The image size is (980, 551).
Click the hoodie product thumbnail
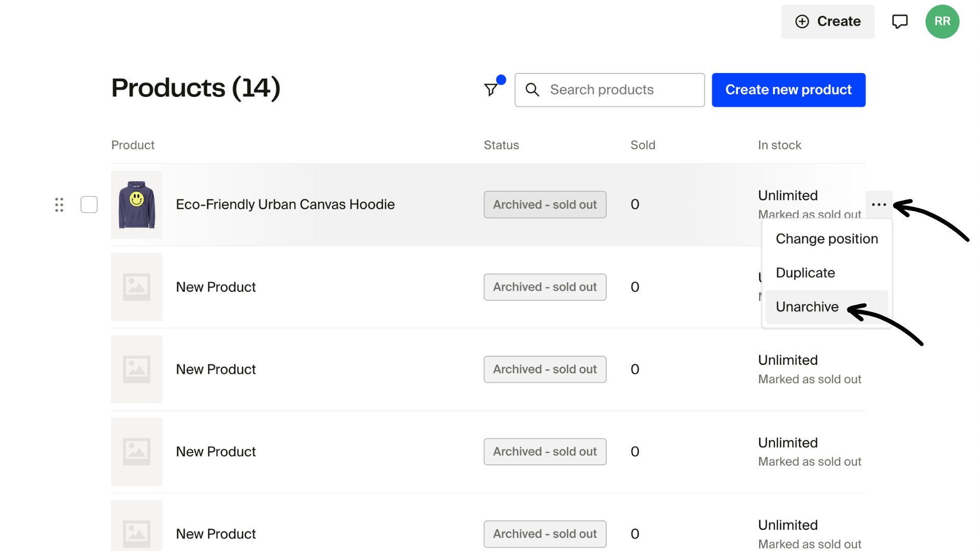click(136, 205)
